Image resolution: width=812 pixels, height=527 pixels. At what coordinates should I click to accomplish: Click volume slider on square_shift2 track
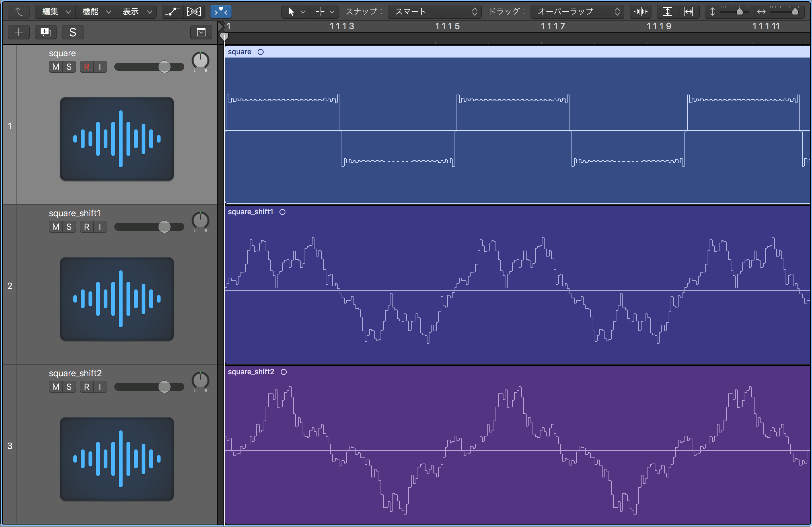149,386
